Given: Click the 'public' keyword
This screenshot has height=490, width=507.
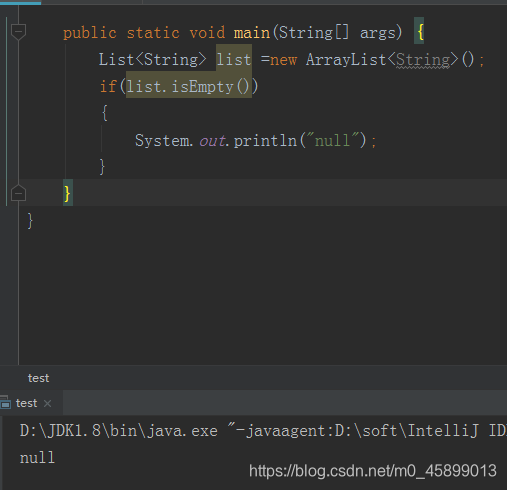Looking at the screenshot, I should [x=90, y=33].
